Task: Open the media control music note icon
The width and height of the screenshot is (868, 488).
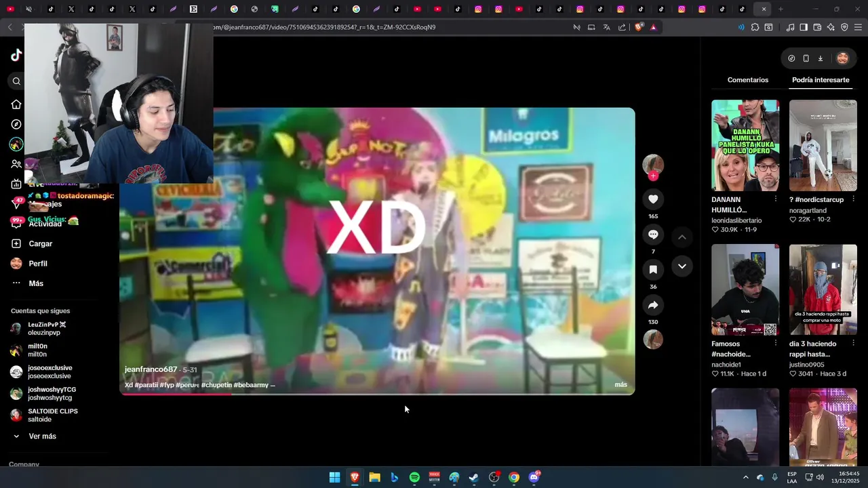Action: 790,27
